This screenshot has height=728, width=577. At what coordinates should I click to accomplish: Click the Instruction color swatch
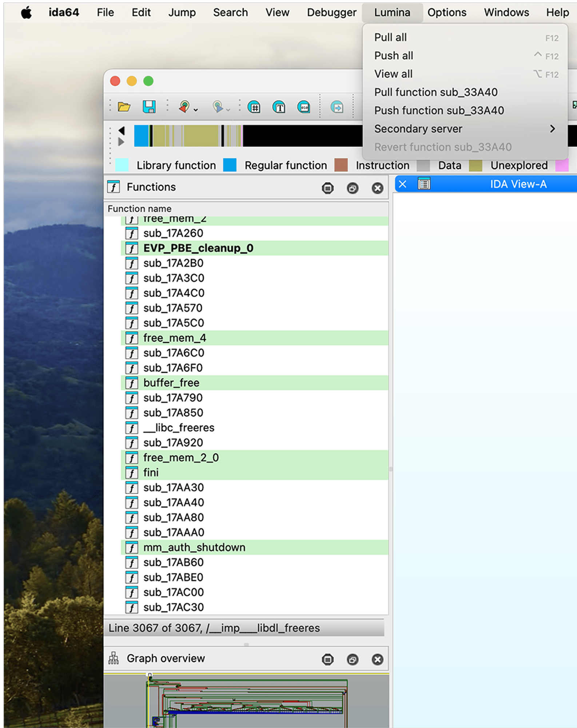(341, 165)
